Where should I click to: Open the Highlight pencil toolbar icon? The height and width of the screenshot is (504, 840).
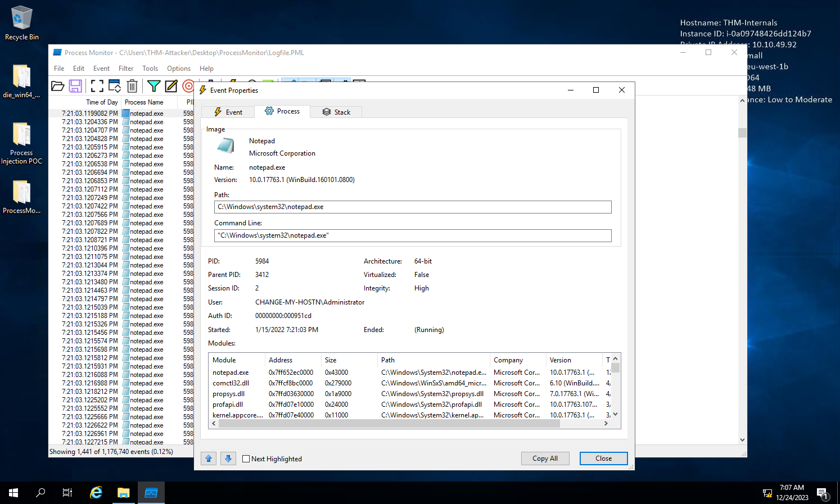tap(171, 86)
